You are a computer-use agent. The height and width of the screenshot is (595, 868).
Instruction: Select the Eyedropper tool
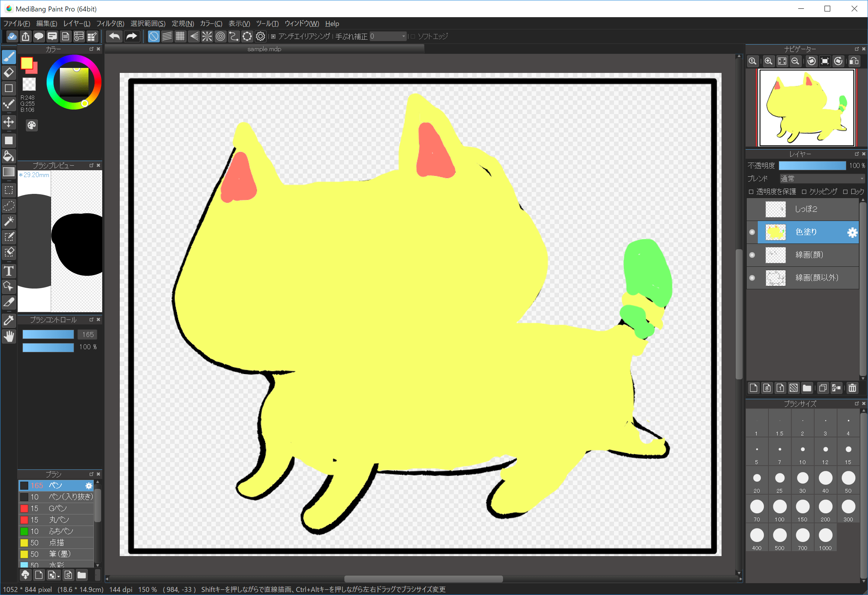pyautogui.click(x=9, y=321)
